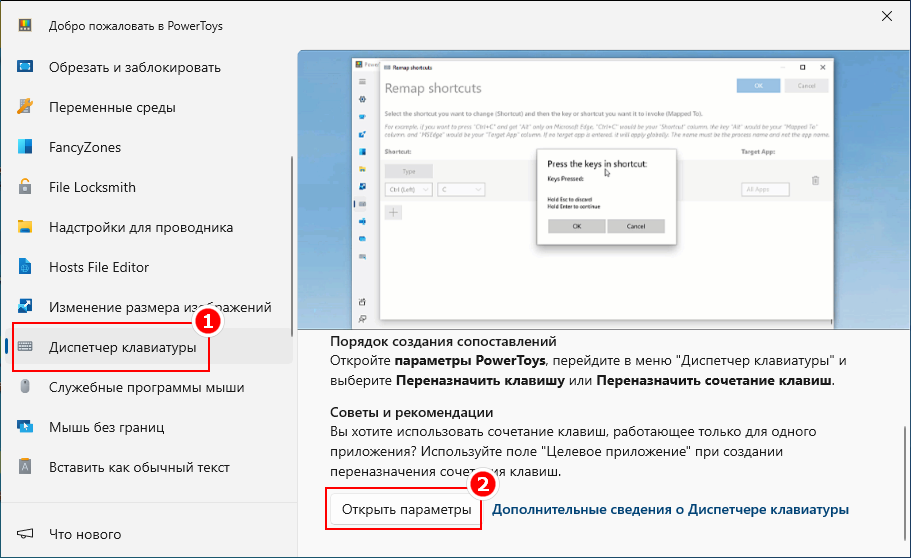Click the What's New megaphone icon
The image size is (911, 558).
pos(24,534)
